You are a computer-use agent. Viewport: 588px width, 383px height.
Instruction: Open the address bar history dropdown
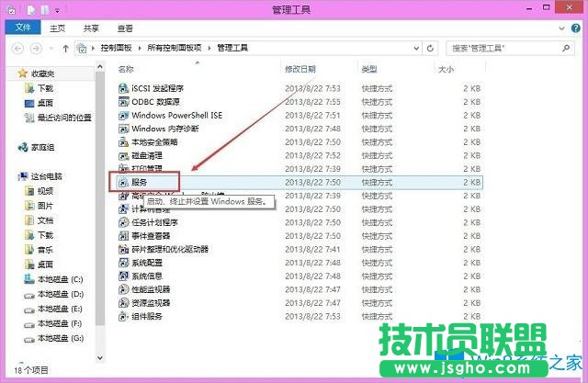click(416, 48)
